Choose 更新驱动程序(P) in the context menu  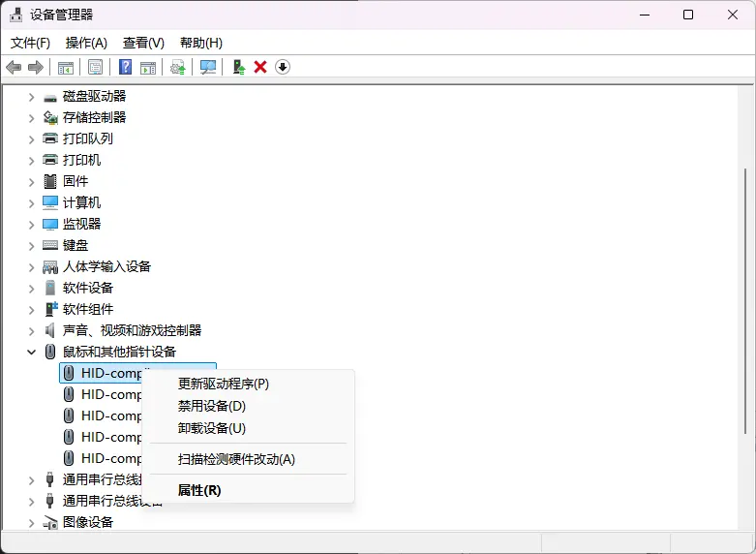tap(248, 384)
